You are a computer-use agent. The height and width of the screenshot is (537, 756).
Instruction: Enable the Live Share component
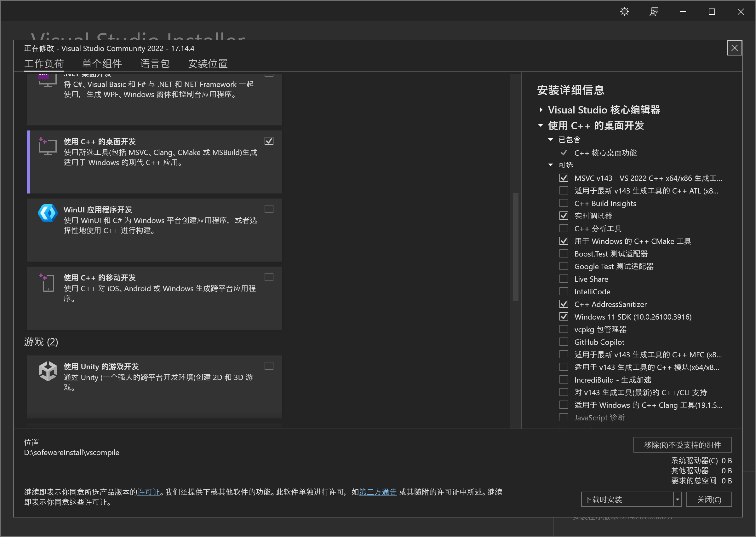(x=564, y=279)
